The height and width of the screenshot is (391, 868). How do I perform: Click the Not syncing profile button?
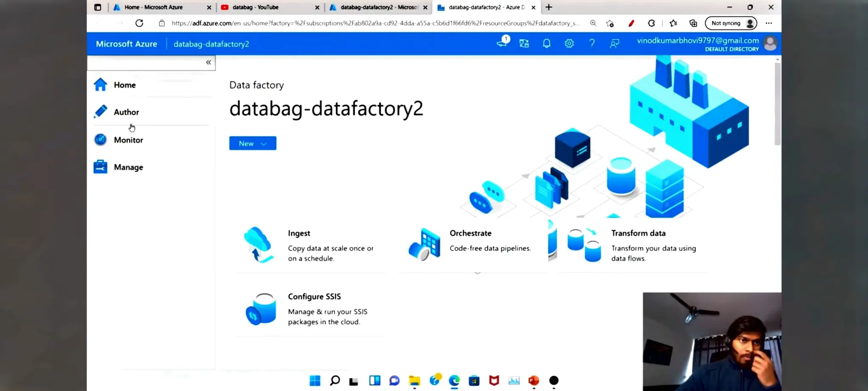point(731,23)
